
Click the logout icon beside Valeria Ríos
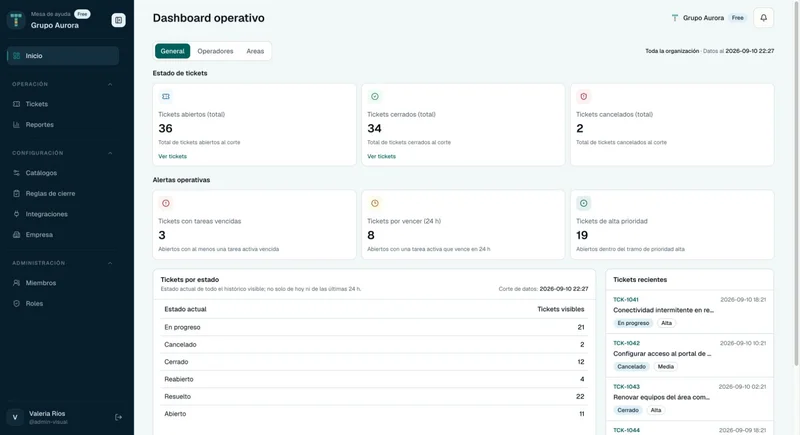tap(118, 417)
